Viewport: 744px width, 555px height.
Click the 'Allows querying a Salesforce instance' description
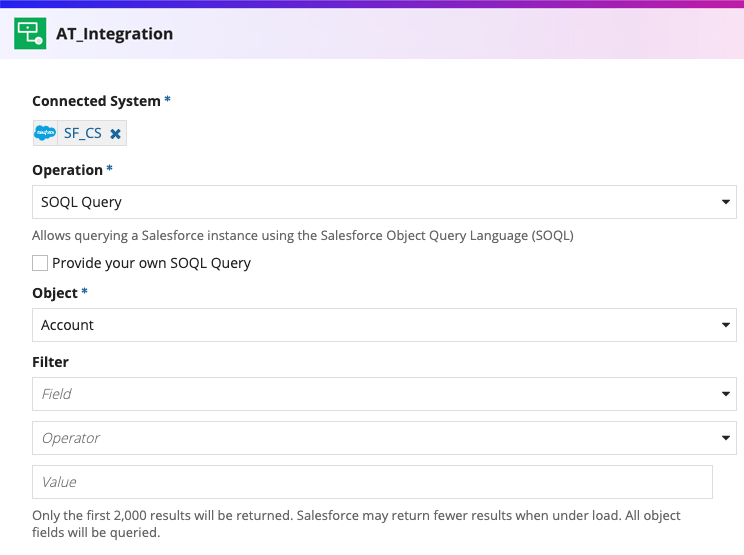tap(303, 235)
